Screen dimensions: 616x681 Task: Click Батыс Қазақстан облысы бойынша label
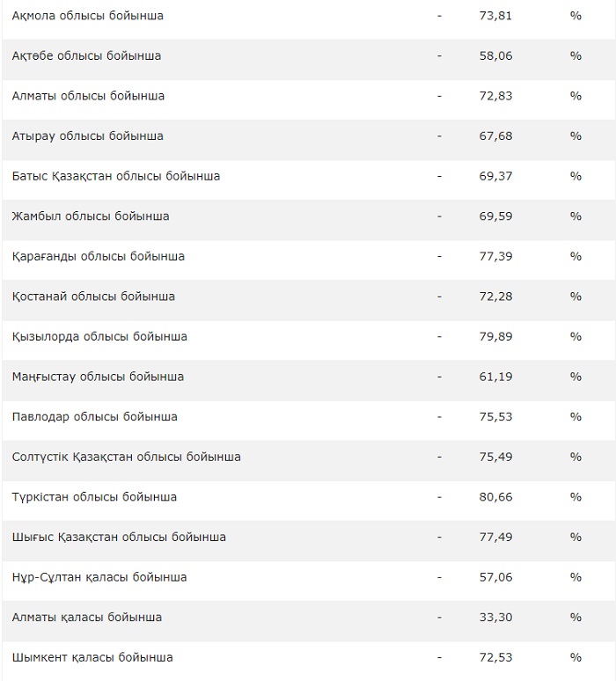coord(116,176)
